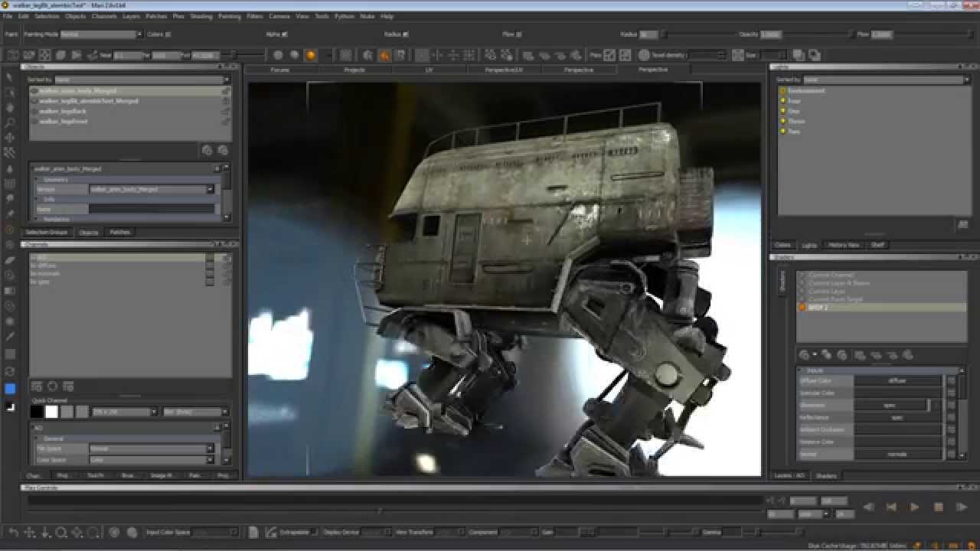
Task: Click the stop playback button
Action: [938, 507]
